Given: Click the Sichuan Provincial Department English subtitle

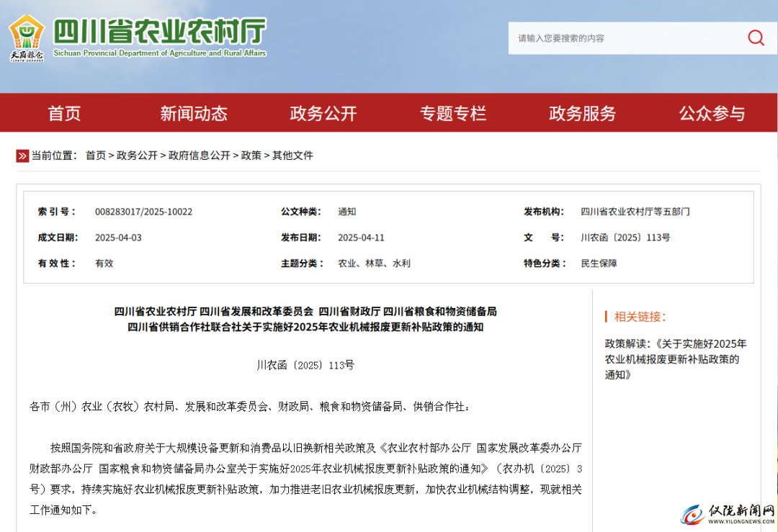Looking at the screenshot, I should 160,53.
